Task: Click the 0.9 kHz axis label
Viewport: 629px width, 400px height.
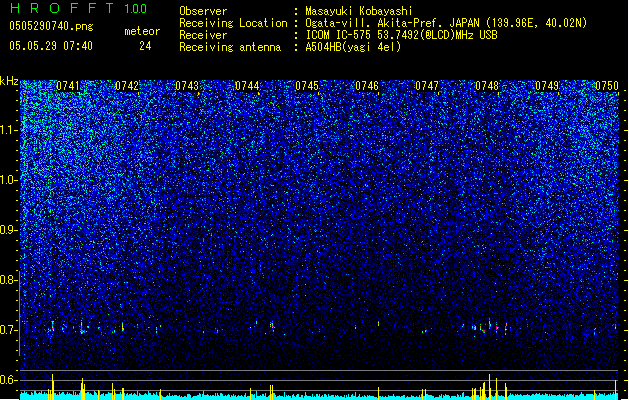Action: (x=9, y=230)
